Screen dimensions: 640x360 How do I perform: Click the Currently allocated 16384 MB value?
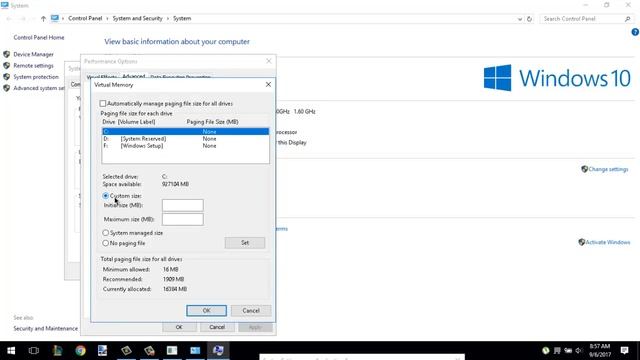pyautogui.click(x=175, y=289)
